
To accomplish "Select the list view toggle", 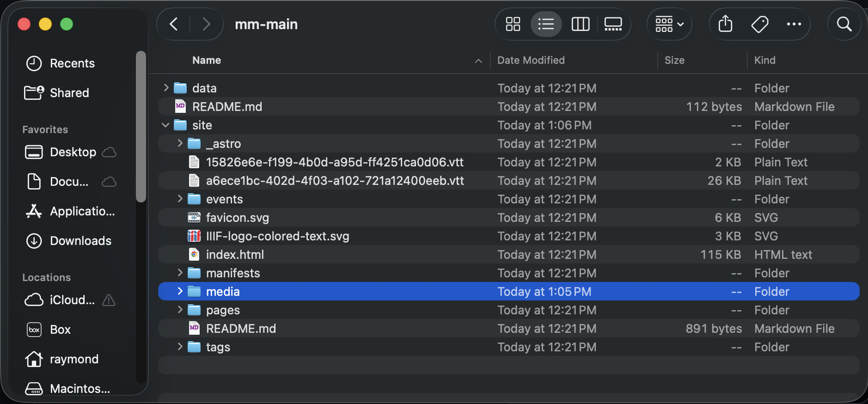I will point(546,24).
